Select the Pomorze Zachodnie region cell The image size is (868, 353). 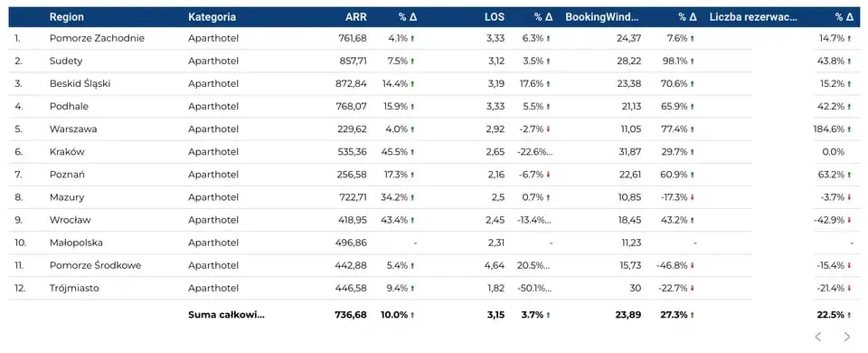point(97,38)
